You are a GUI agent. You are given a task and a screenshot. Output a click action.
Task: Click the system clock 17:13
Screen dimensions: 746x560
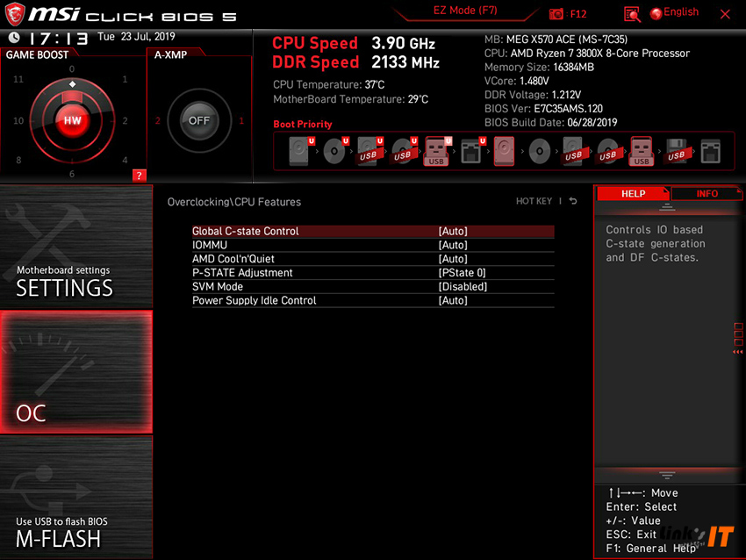pyautogui.click(x=58, y=38)
